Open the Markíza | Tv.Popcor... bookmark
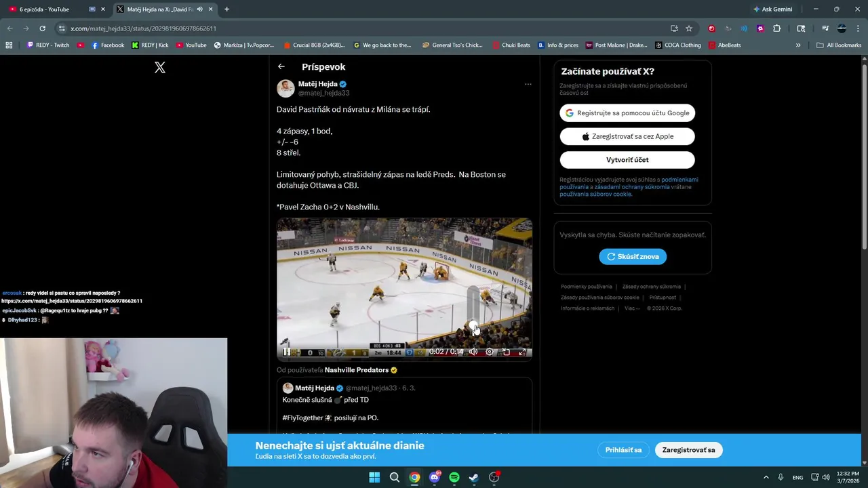This screenshot has width=868, height=488. tap(243, 45)
